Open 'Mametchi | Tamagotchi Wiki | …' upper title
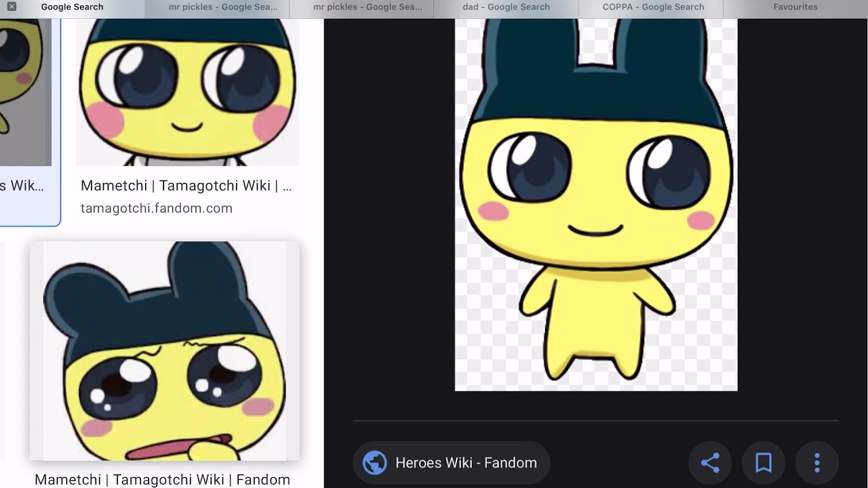868x488 pixels. click(186, 186)
